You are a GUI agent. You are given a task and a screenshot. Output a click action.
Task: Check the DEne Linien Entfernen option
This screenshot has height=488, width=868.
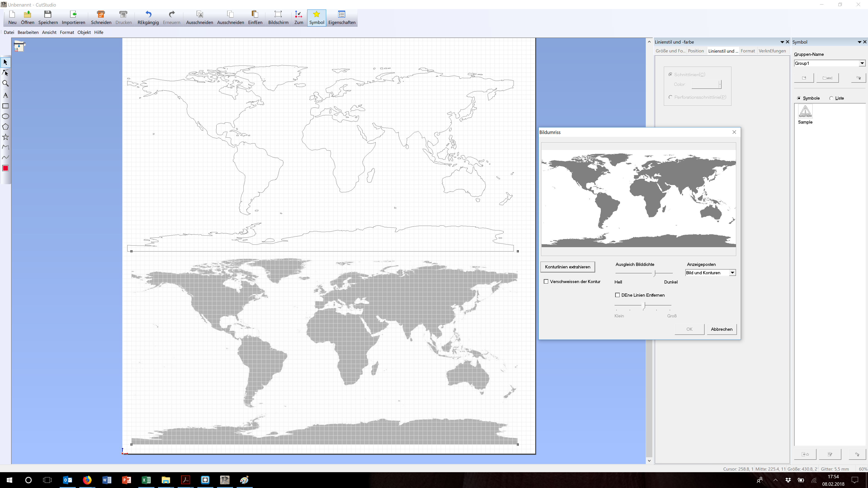coord(617,295)
